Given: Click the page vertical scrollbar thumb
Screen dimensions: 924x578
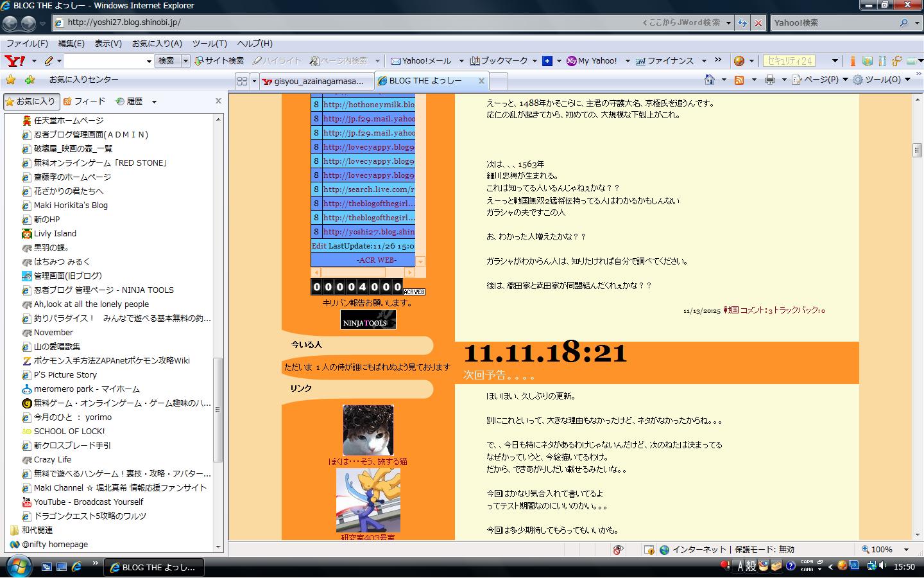Looking at the screenshot, I should (917, 150).
